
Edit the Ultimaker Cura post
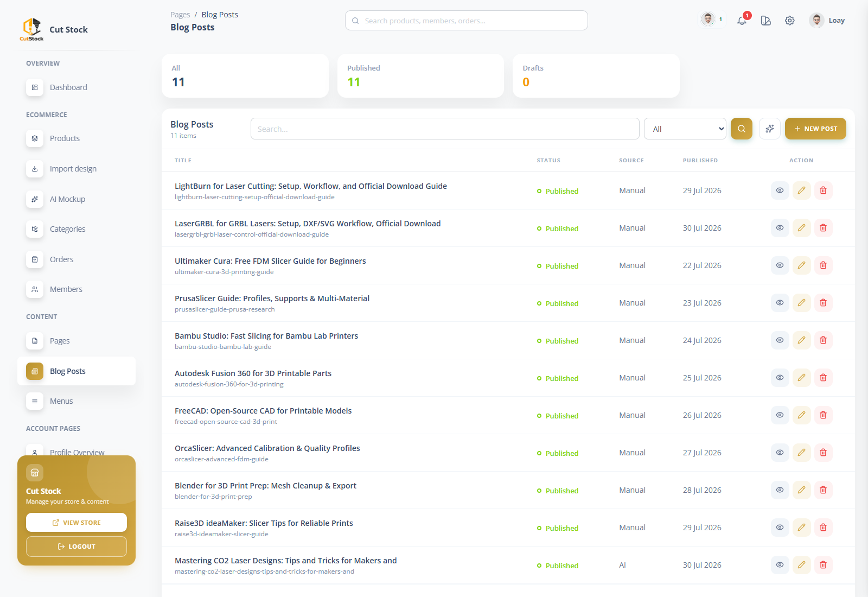pos(802,265)
